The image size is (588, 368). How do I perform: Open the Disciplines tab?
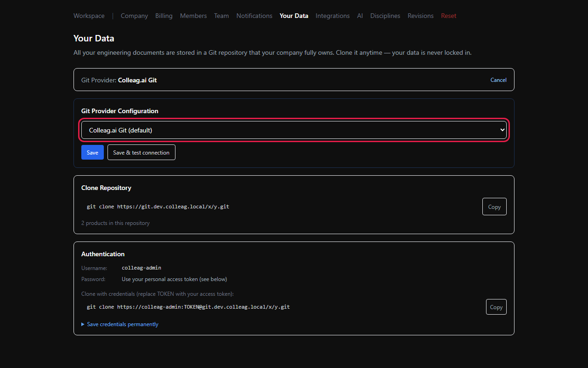385,16
